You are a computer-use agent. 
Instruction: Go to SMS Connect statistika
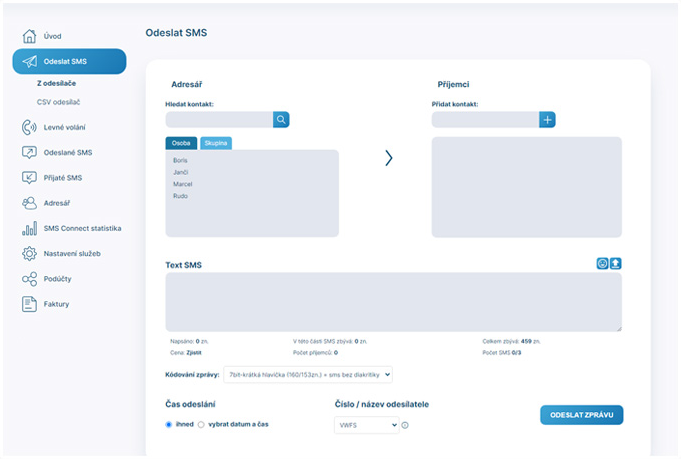tap(82, 228)
